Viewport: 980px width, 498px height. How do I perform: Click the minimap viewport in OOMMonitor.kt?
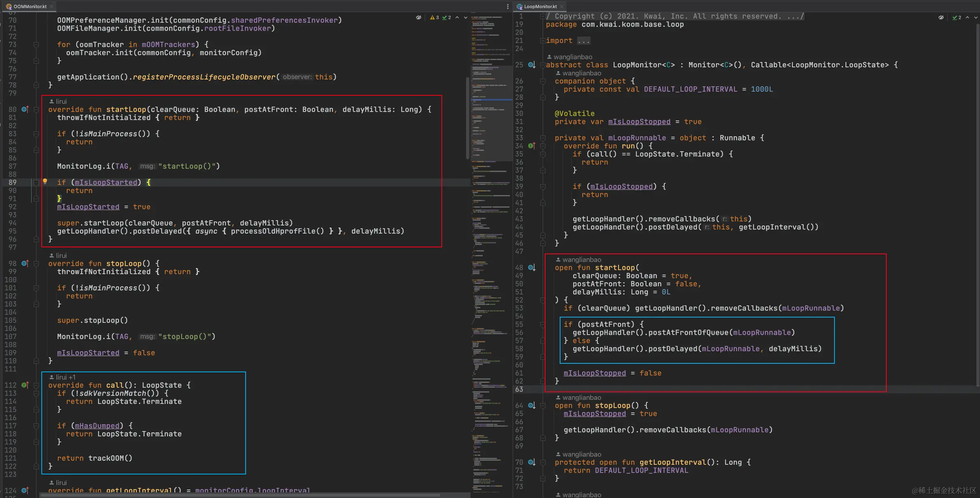pyautogui.click(x=492, y=114)
